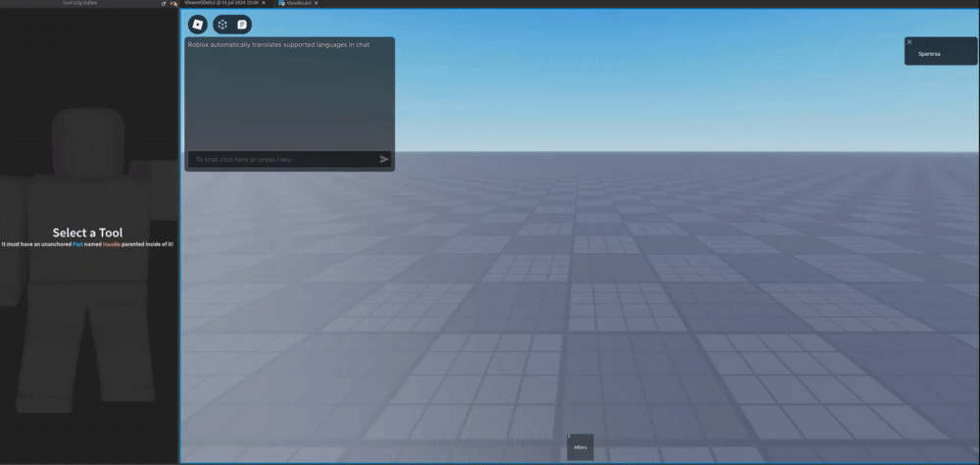Click the Tool Grip Editor panel title
Screen dimensions: 980x465
(80, 3)
